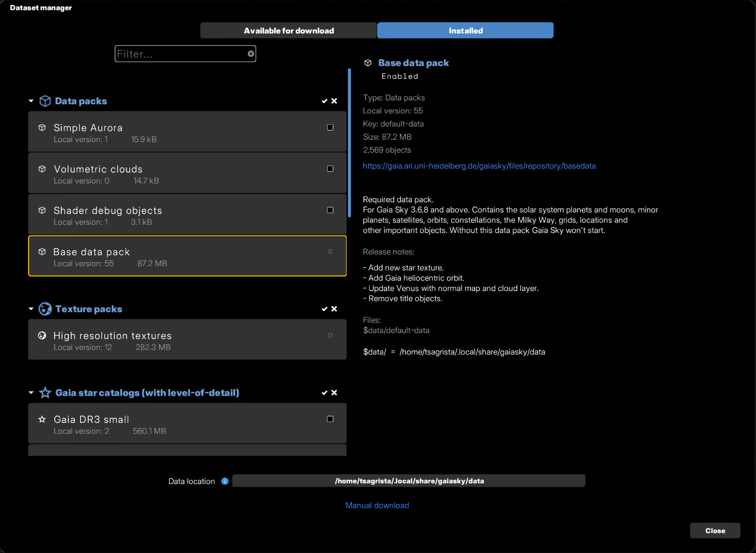Click the deselect-all X icon for Data packs

(x=334, y=101)
